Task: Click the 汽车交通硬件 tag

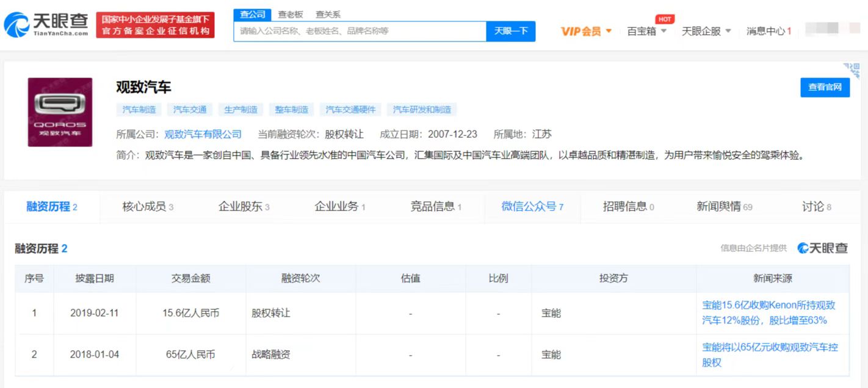Action: [x=350, y=110]
